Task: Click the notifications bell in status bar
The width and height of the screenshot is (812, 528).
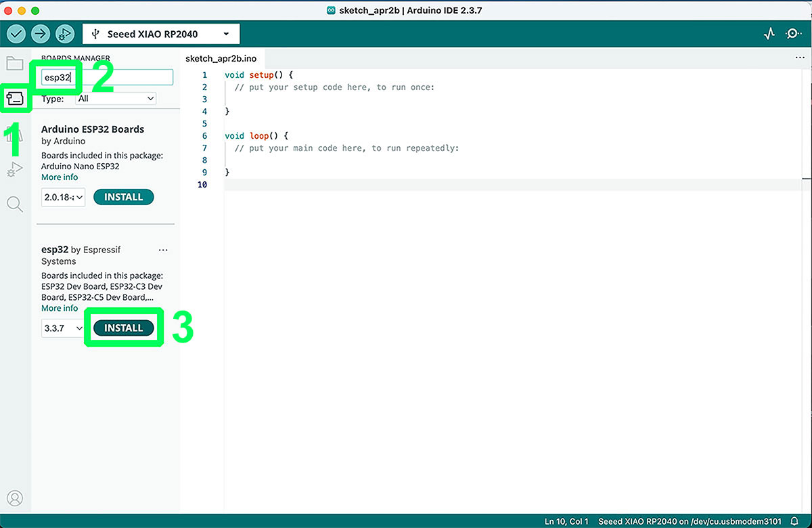Action: coord(794,521)
